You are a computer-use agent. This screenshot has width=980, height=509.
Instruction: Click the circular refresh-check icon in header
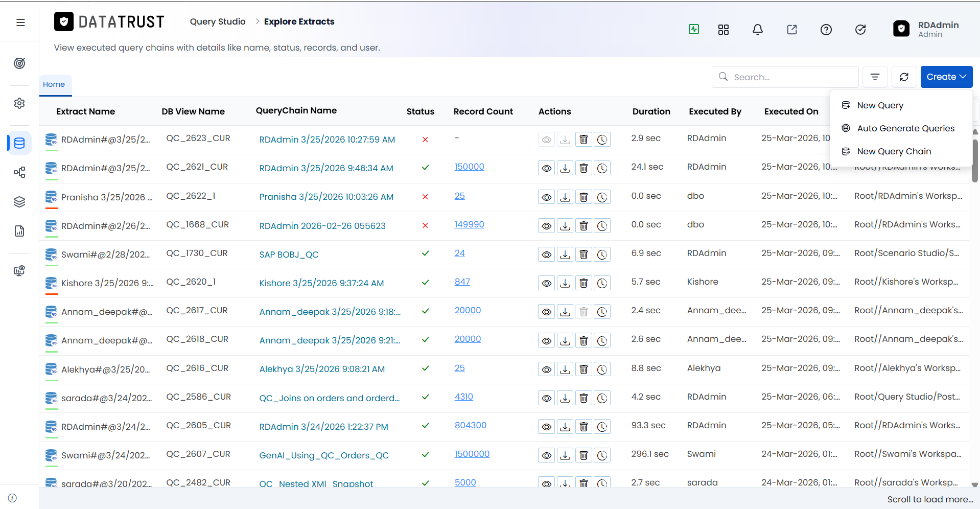[x=860, y=30]
